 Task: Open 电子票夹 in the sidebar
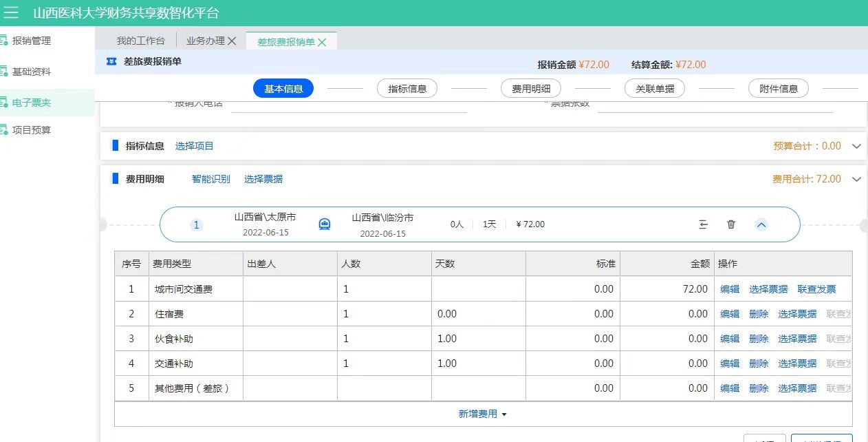coord(32,103)
